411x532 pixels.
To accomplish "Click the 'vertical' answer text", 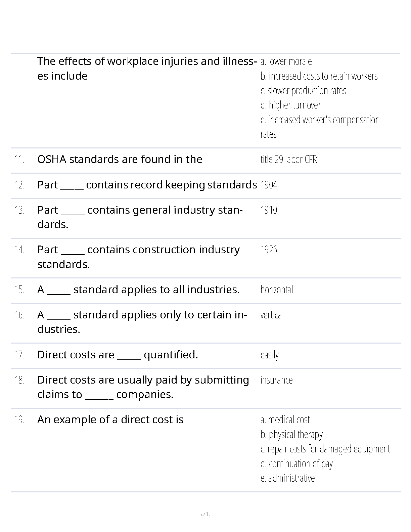I will click(272, 315).
